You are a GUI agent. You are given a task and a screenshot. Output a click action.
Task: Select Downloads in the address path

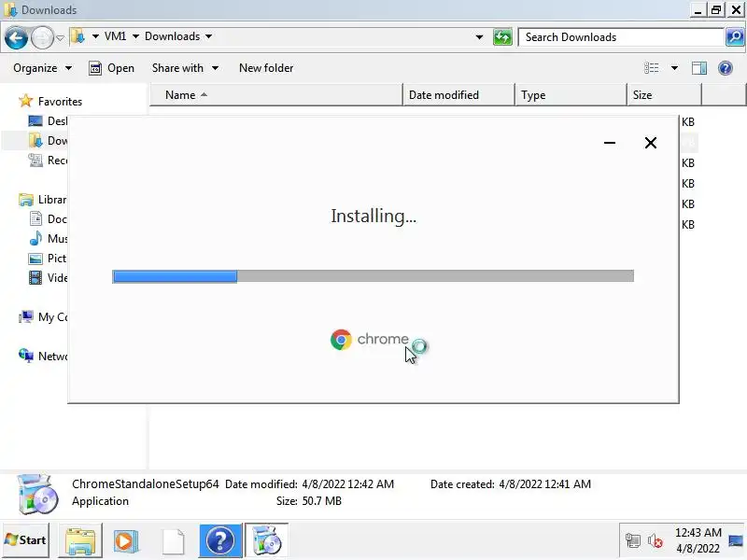172,36
